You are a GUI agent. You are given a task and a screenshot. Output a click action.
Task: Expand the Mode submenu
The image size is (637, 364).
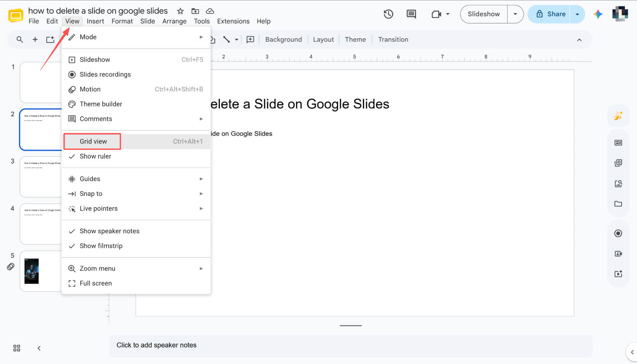coord(136,37)
